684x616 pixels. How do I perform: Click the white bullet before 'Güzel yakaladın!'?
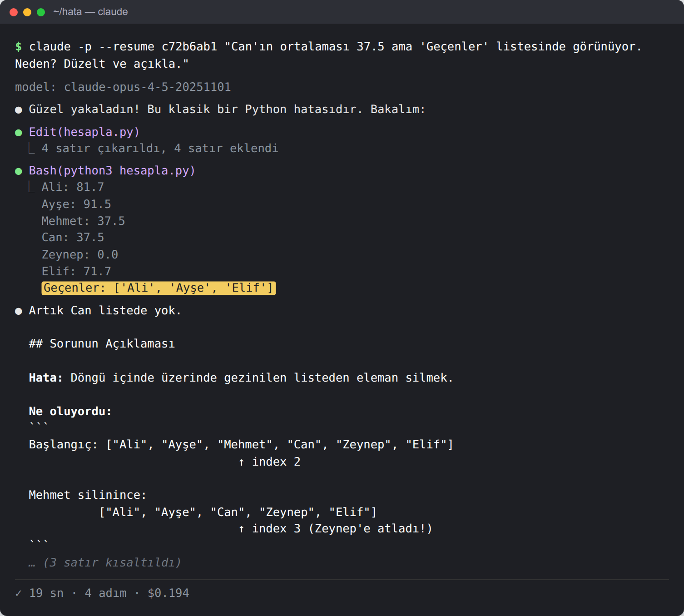pyautogui.click(x=19, y=110)
